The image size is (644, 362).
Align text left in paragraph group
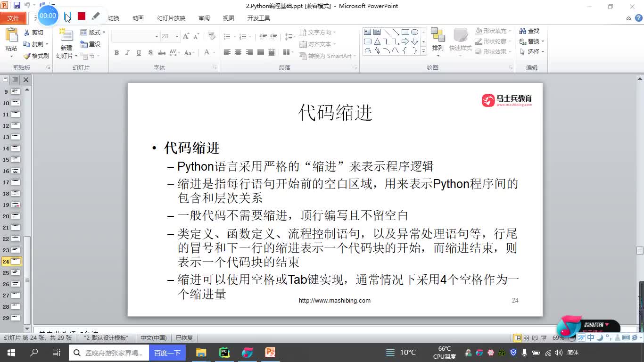click(227, 52)
